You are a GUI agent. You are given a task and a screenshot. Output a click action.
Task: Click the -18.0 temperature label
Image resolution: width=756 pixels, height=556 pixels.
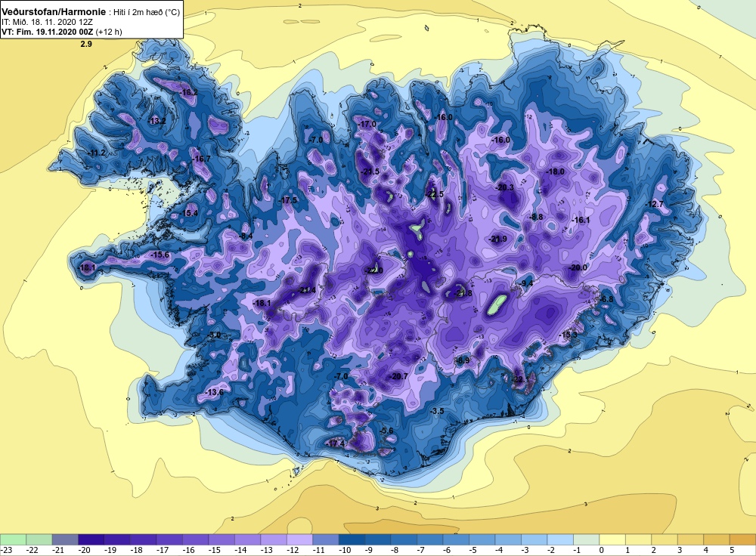(x=555, y=171)
